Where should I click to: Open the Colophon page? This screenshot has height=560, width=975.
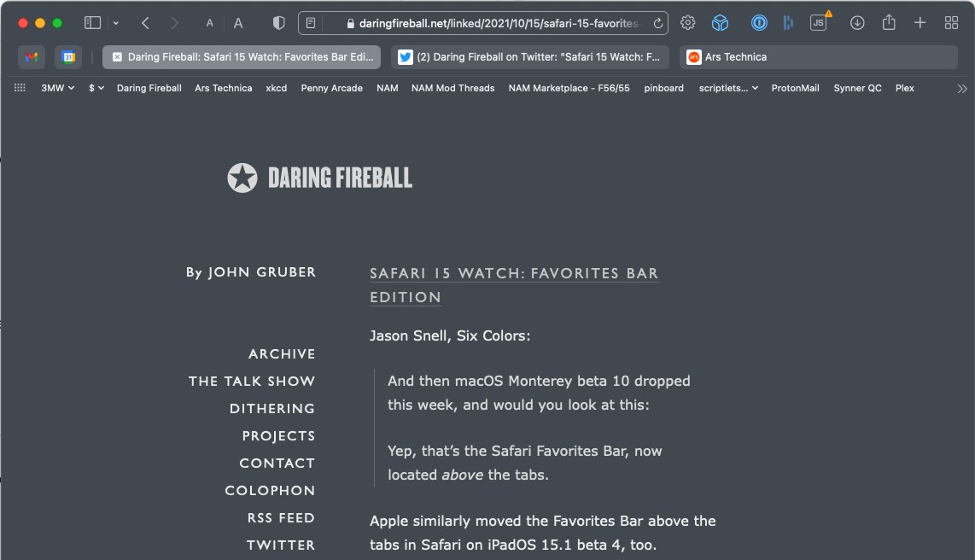[x=270, y=490]
